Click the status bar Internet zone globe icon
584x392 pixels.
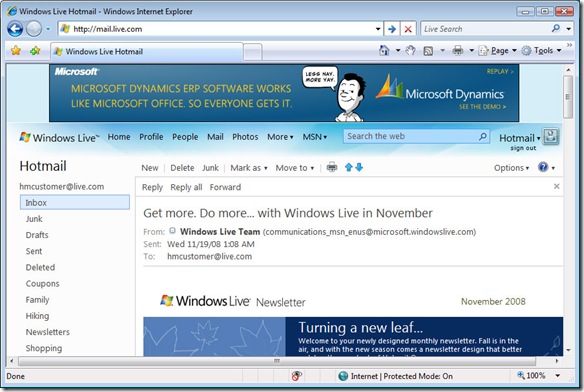tap(343, 376)
